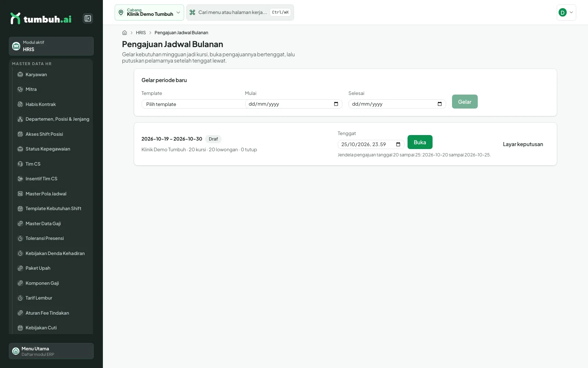Click the Menu Utama home icon
The image size is (588, 368).
pos(16,351)
